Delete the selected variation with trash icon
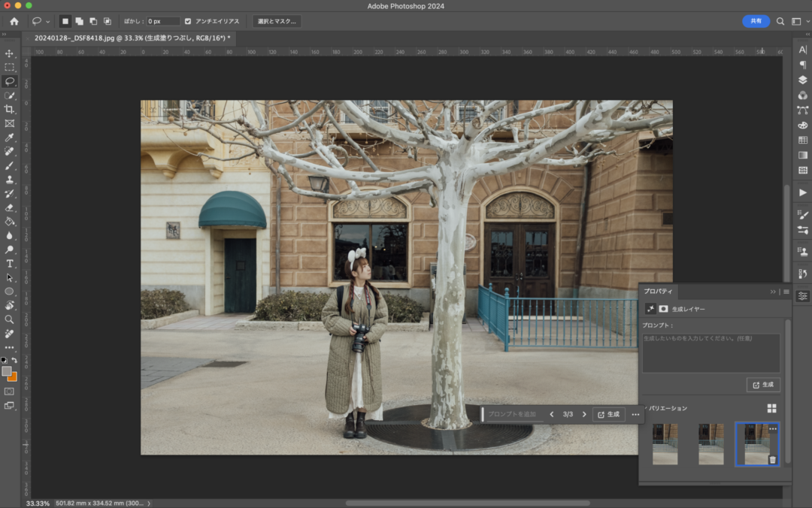Screen dimensions: 812x508 (x=772, y=459)
